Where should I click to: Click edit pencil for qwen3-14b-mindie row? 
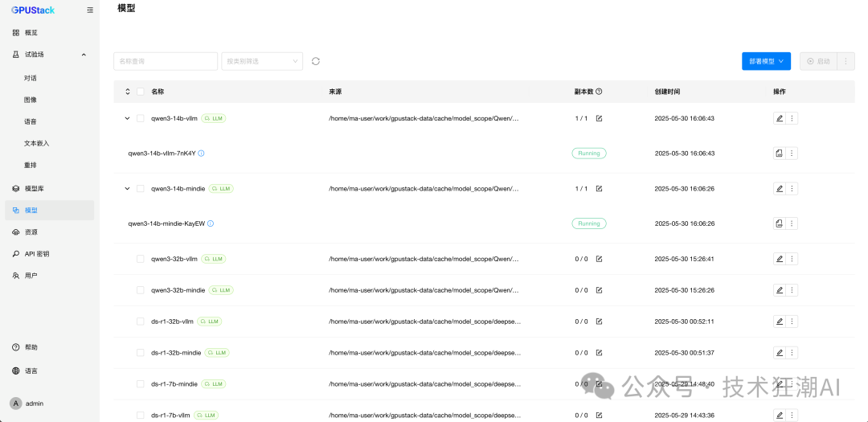click(780, 189)
